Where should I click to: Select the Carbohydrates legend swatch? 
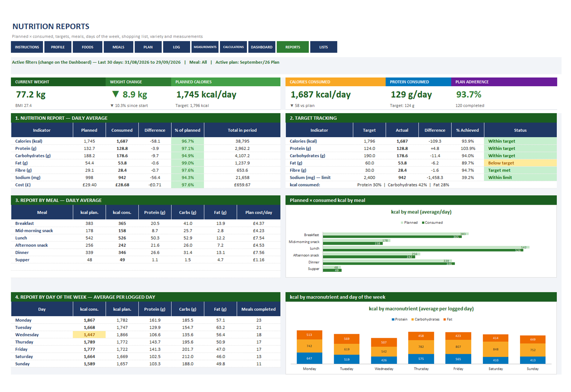(412, 320)
